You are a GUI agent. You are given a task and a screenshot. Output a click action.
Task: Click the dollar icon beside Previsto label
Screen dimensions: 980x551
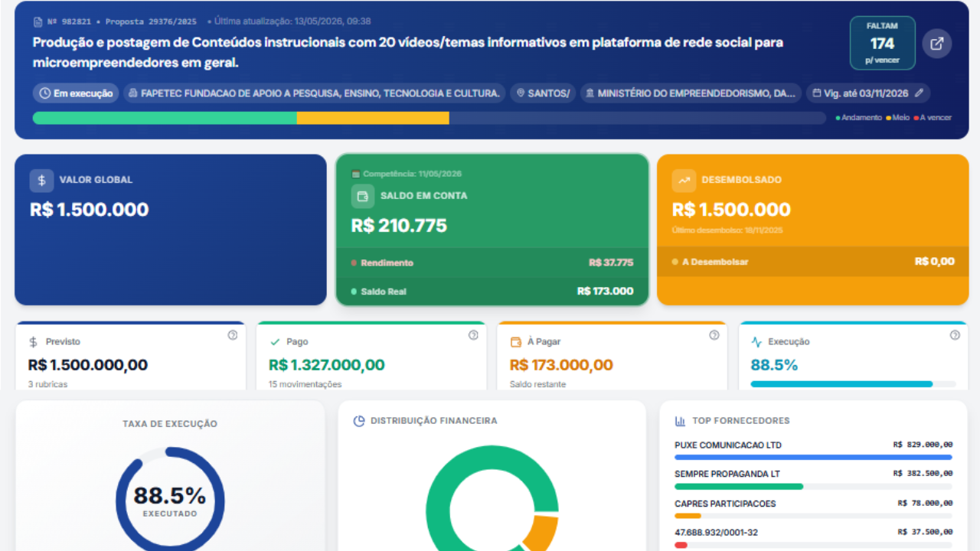pos(34,342)
